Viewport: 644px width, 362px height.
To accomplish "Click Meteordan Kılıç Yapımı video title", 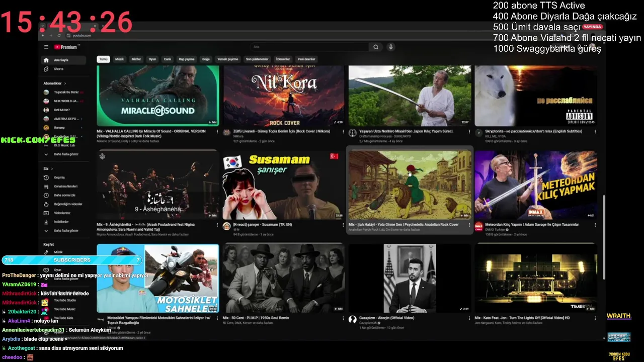I will point(531,225).
